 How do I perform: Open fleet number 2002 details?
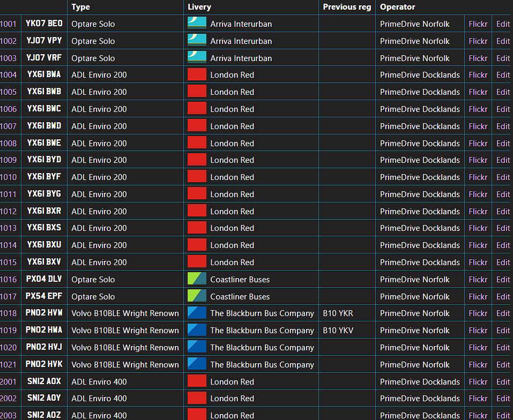[x=8, y=399]
